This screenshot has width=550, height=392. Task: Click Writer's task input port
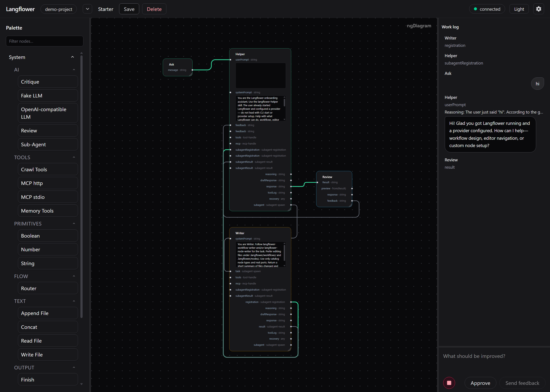click(230, 271)
